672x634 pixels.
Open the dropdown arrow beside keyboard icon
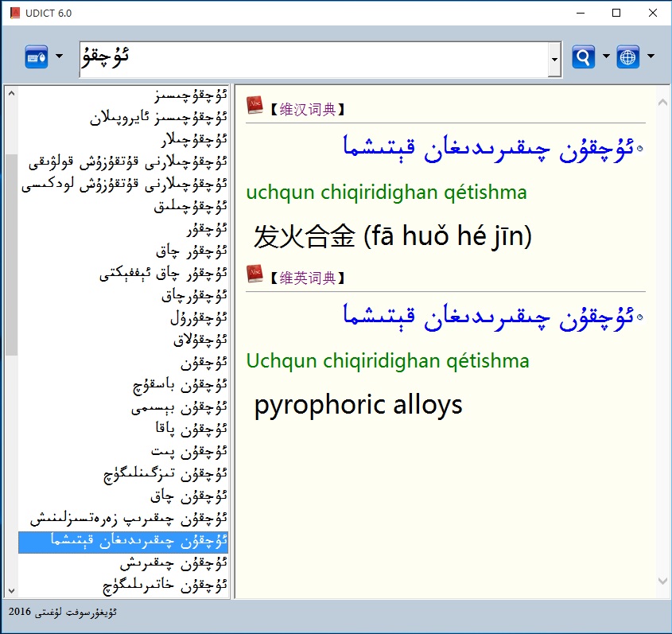pos(60,57)
